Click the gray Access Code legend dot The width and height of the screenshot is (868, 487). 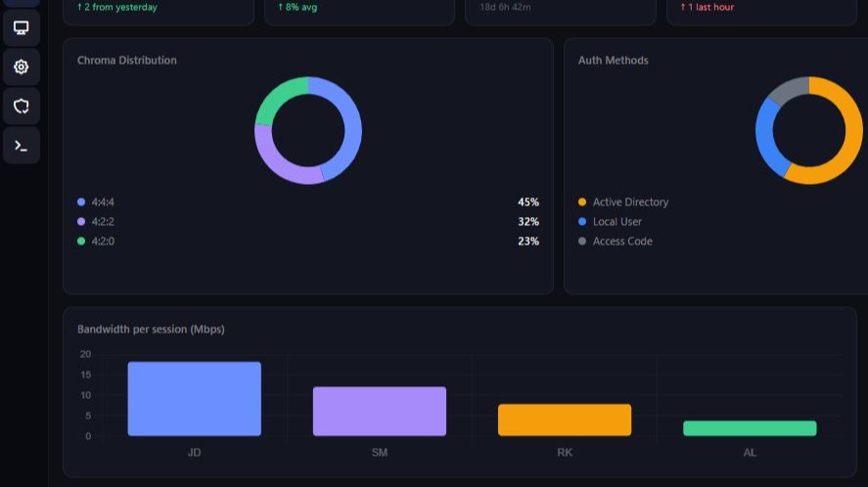(582, 241)
